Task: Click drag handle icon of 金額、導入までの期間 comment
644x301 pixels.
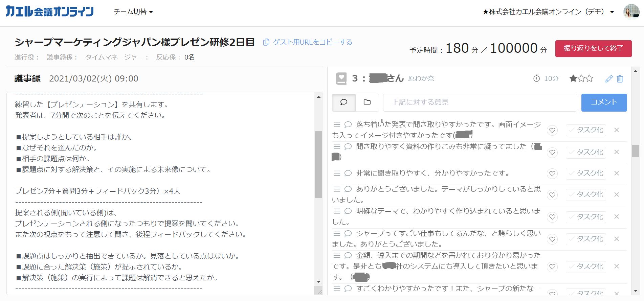Action: pos(337,255)
